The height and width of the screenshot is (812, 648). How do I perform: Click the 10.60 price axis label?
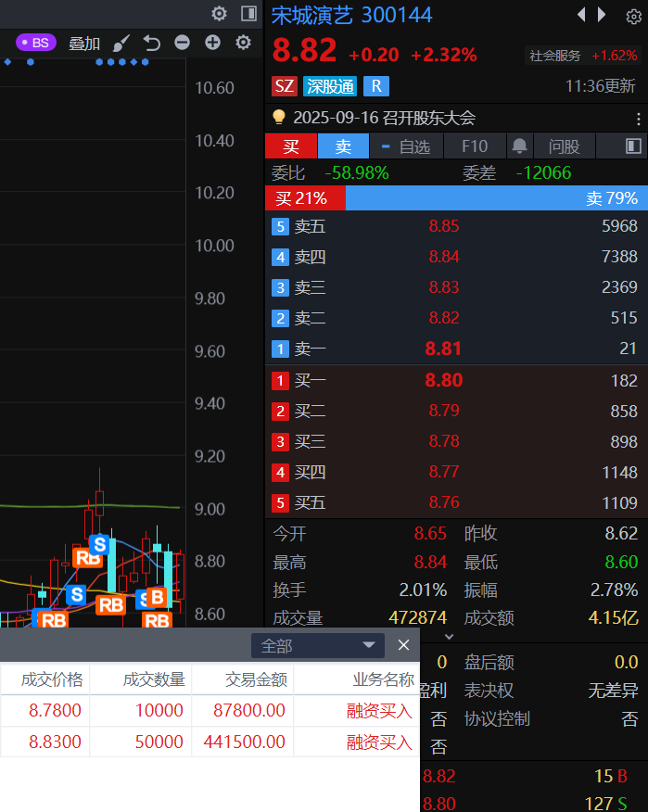point(214,88)
